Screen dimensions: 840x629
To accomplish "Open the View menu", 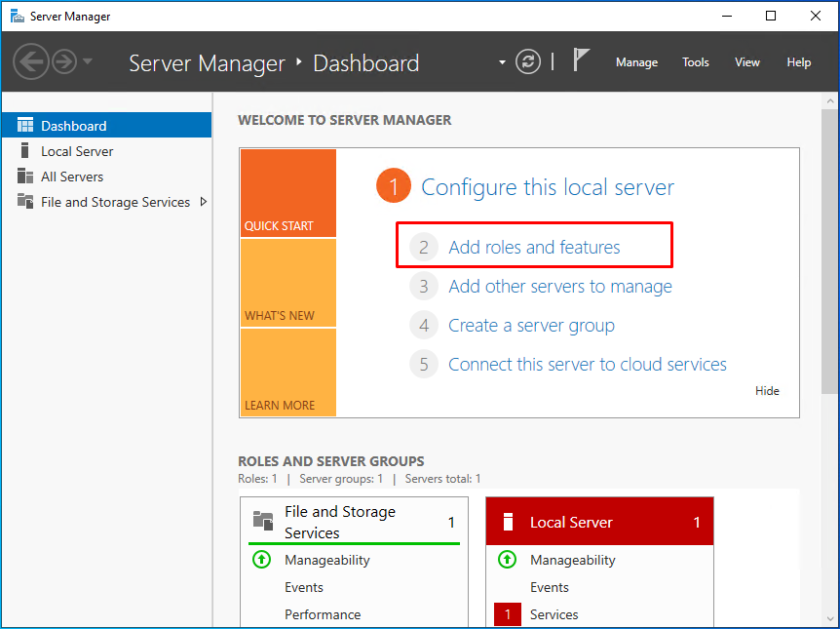I will [x=746, y=62].
